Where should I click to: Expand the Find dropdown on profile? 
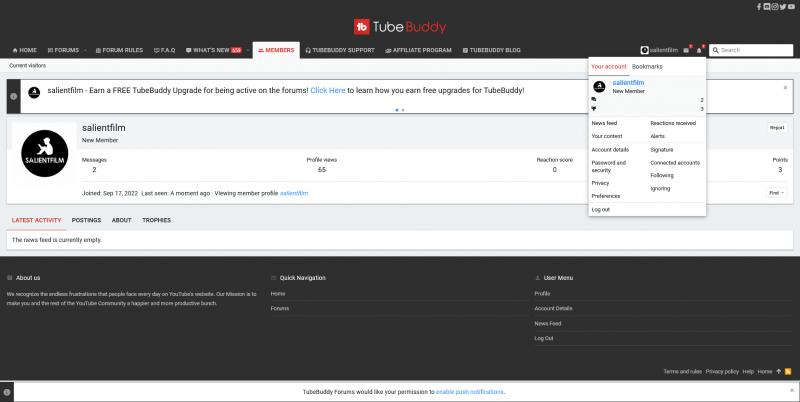click(x=776, y=192)
